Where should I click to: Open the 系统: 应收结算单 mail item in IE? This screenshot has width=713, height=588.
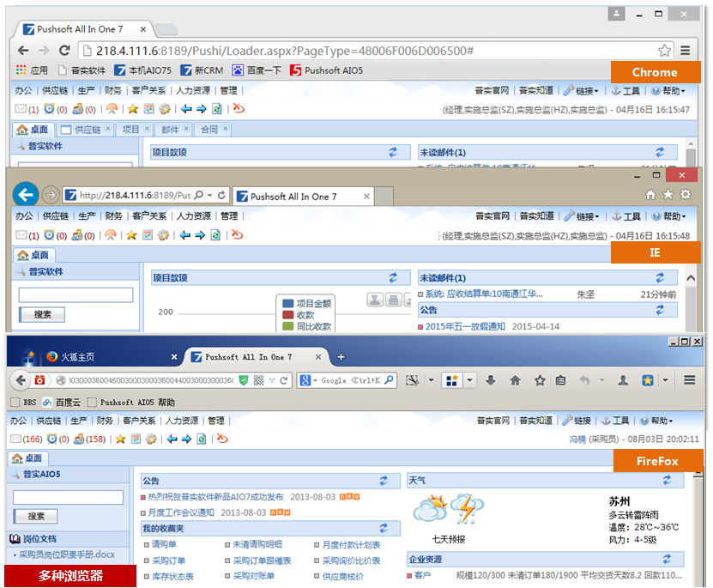[484, 294]
